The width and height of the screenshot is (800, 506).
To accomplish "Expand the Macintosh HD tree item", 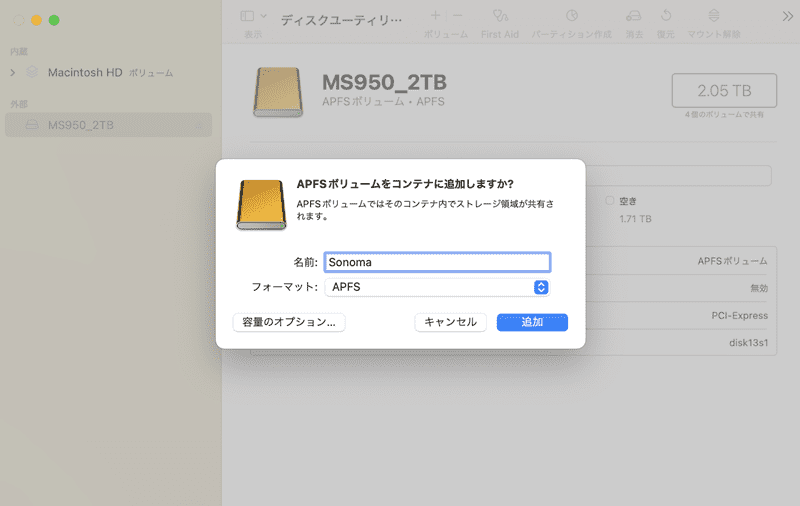I will click(13, 72).
